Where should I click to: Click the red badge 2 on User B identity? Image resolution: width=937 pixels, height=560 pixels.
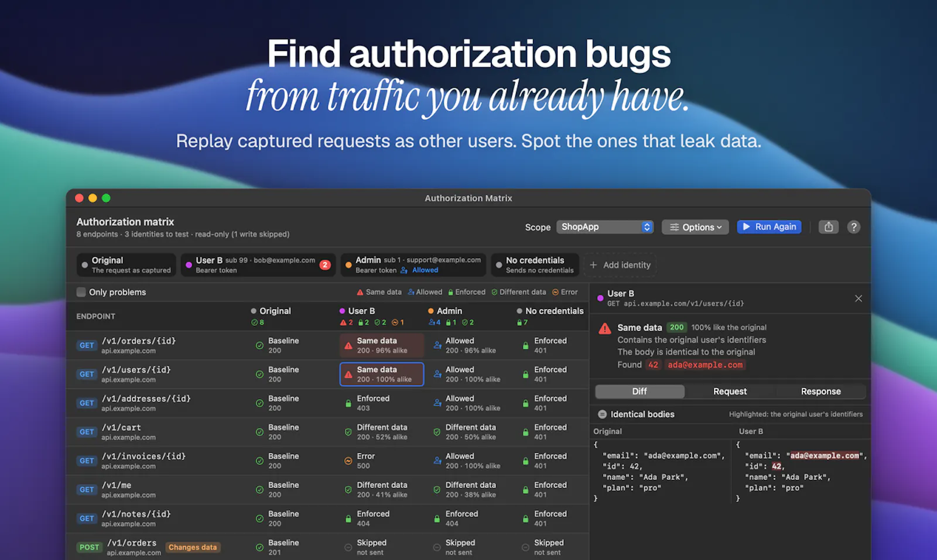tap(325, 265)
